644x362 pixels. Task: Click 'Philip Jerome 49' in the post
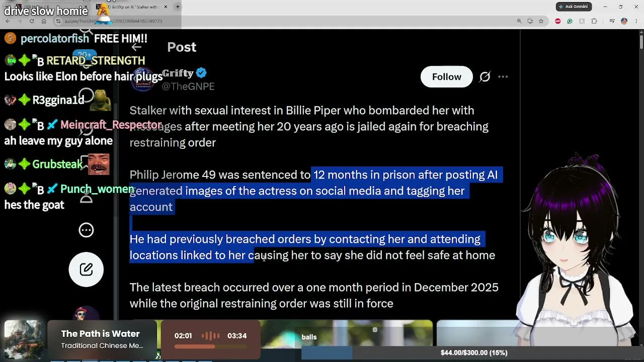(173, 175)
